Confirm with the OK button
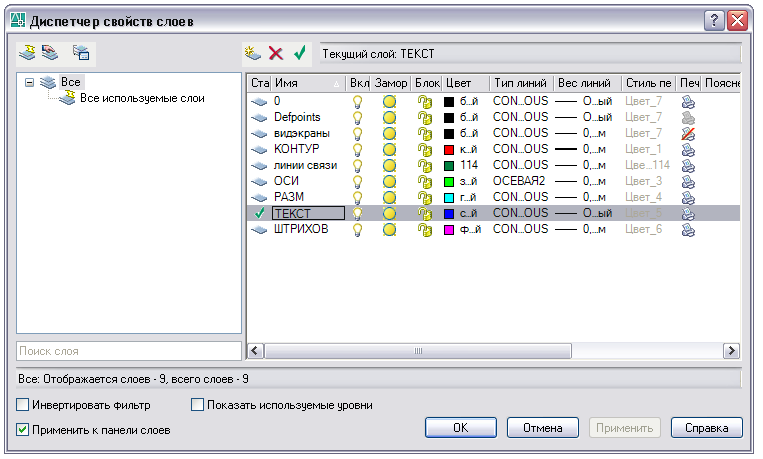Viewport: 763px width, 459px height. tap(461, 428)
